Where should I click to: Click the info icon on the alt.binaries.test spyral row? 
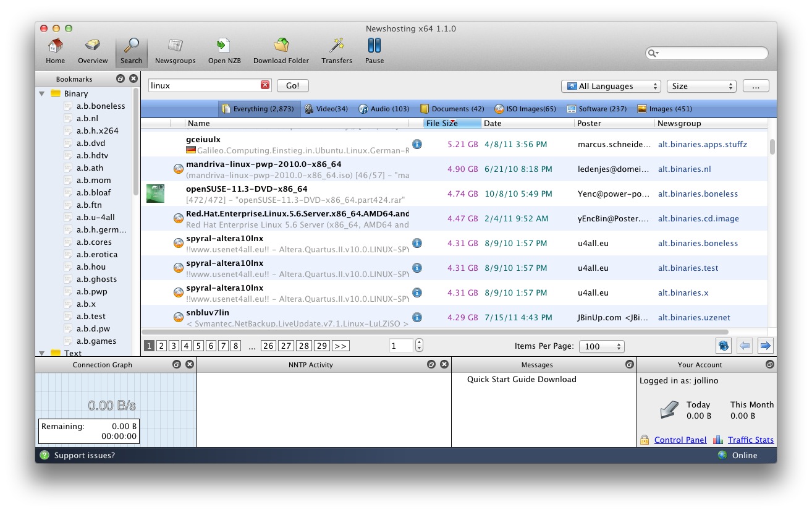coord(417,268)
